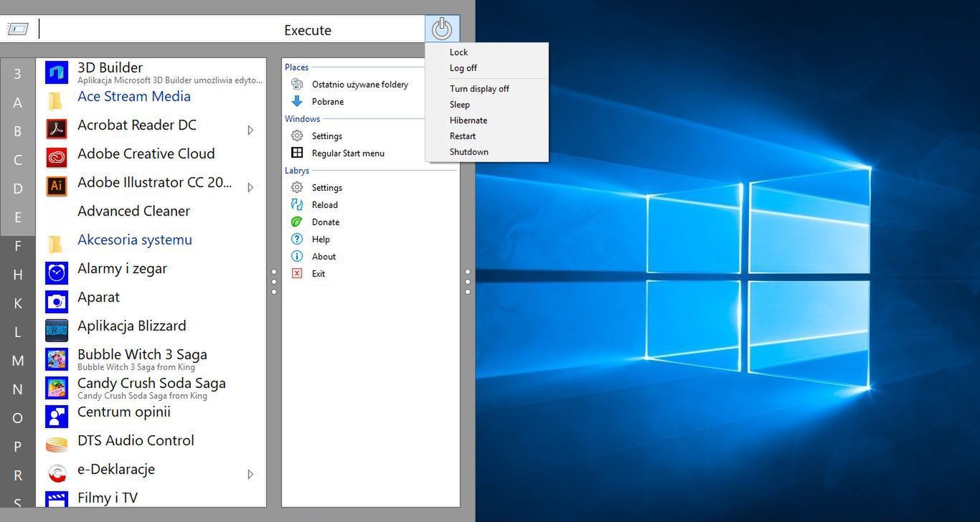980x522 pixels.
Task: Jump to letter F in index
Action: 18,246
